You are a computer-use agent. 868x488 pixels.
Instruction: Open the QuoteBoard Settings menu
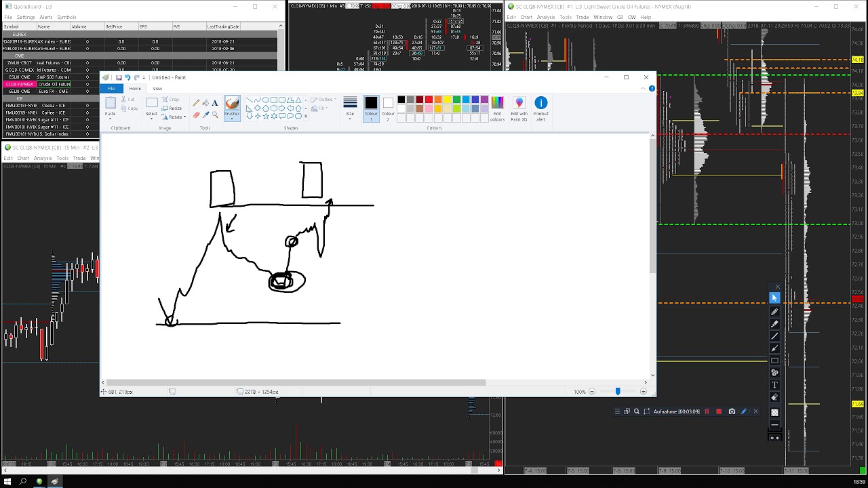pos(26,17)
